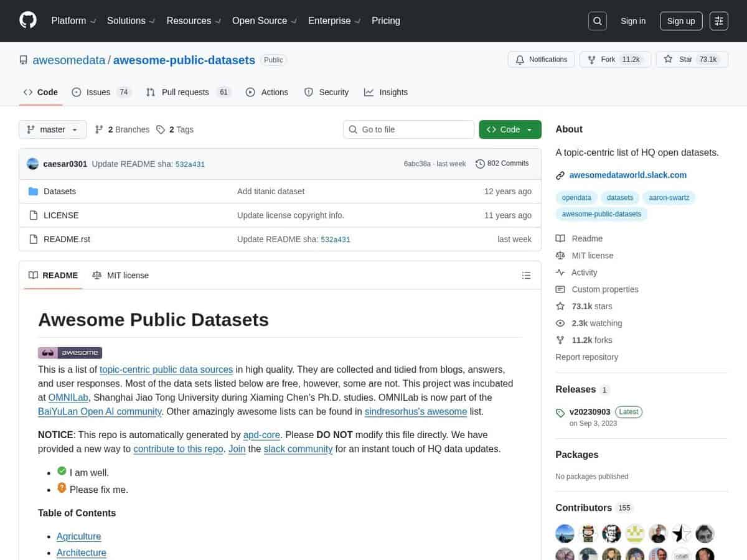Open the Architecture table of contents link
This screenshot has height=560, width=747.
click(x=82, y=553)
